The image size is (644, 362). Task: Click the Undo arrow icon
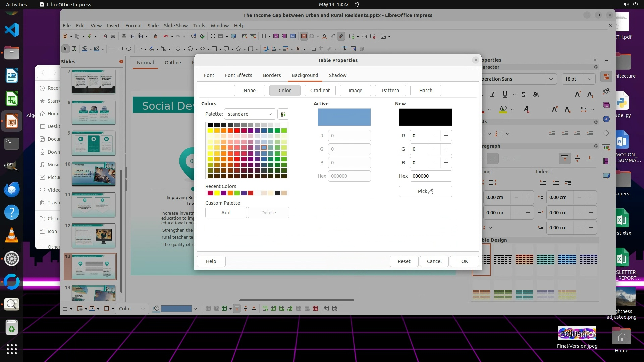166,36
